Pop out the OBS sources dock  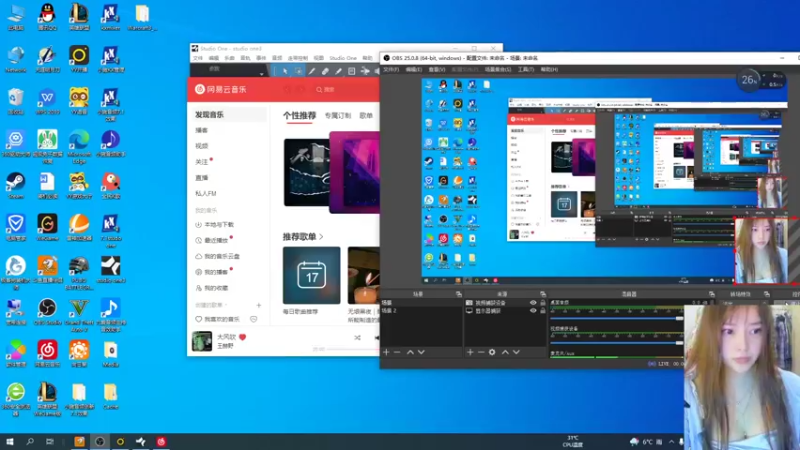pos(543,294)
